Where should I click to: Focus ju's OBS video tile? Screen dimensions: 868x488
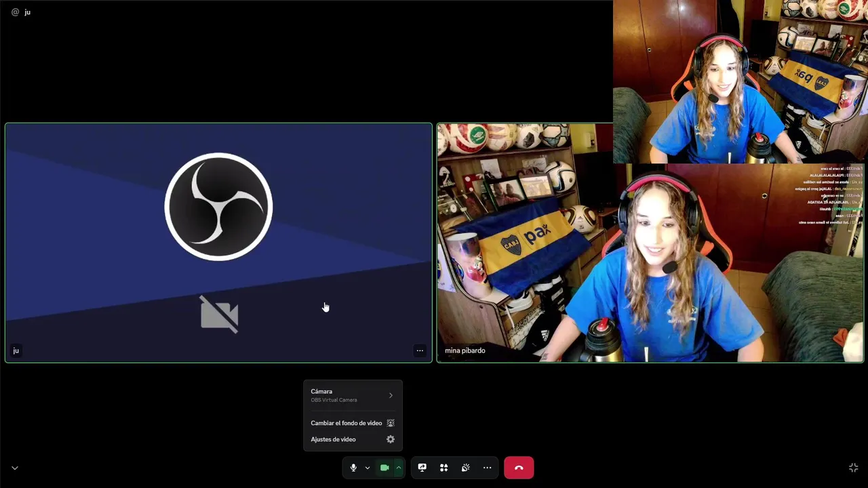pyautogui.click(x=218, y=243)
